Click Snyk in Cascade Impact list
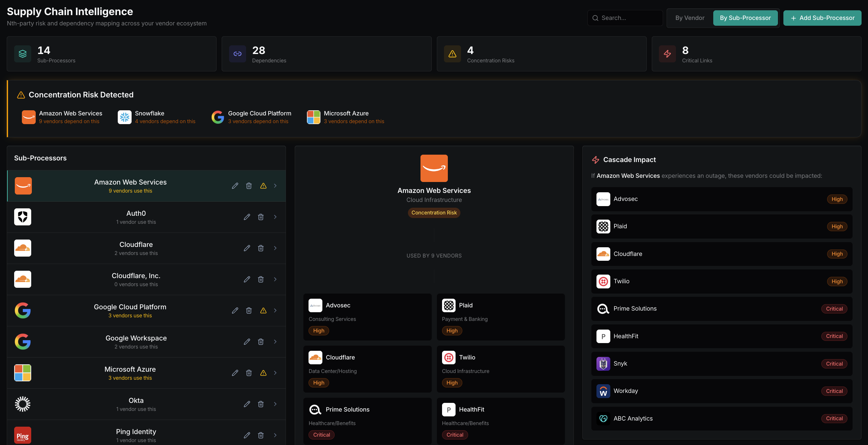868x445 pixels. pyautogui.click(x=722, y=364)
